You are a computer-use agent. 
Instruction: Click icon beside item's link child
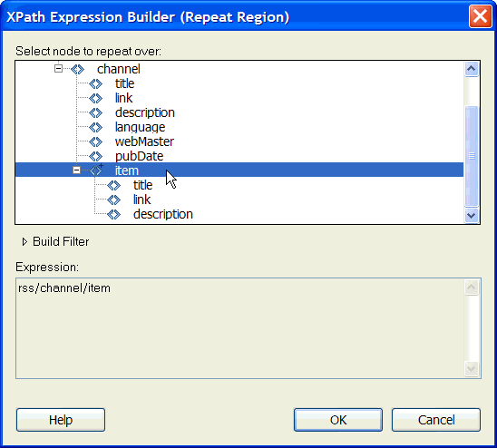[x=113, y=200]
